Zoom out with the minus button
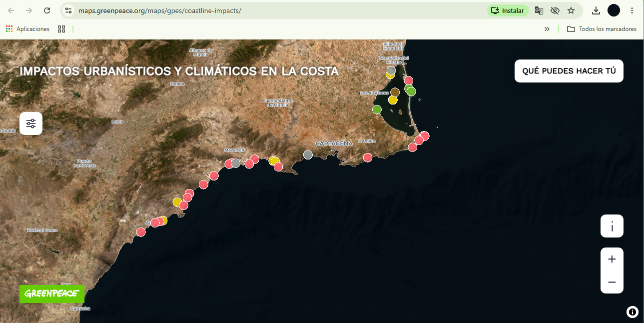Screen dimensions: 644x323 (x=612, y=282)
